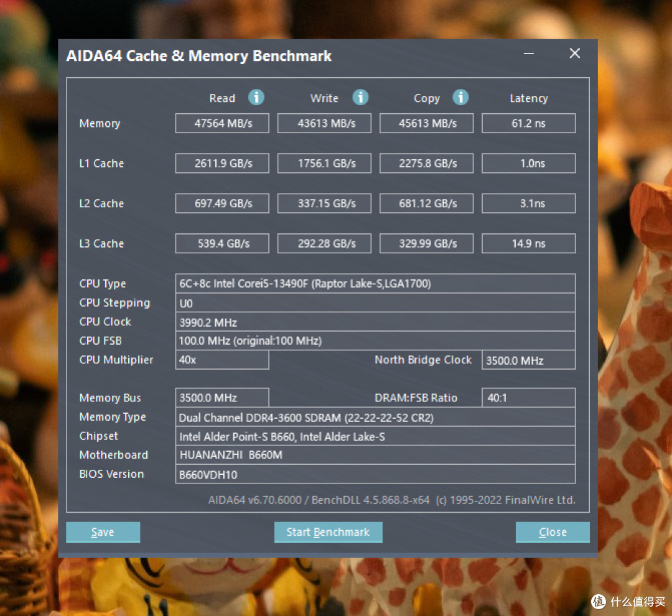Image resolution: width=672 pixels, height=616 pixels.
Task: Click Memory Bus field 3500.0 MHz
Action: pyautogui.click(x=222, y=398)
